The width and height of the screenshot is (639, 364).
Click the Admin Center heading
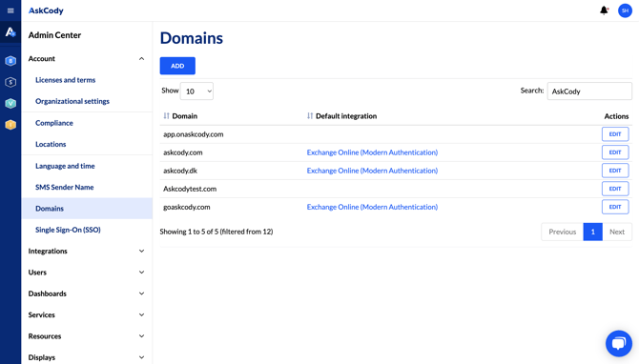[x=54, y=35]
